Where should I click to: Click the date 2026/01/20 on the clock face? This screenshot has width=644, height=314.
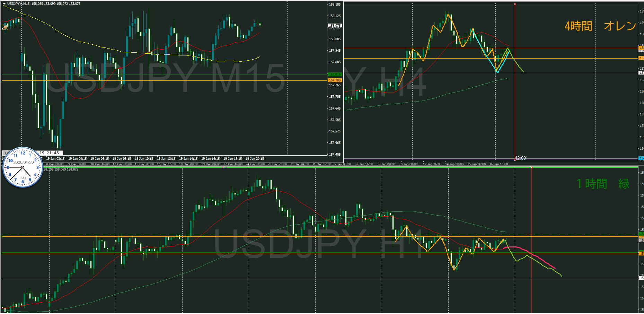(x=23, y=162)
